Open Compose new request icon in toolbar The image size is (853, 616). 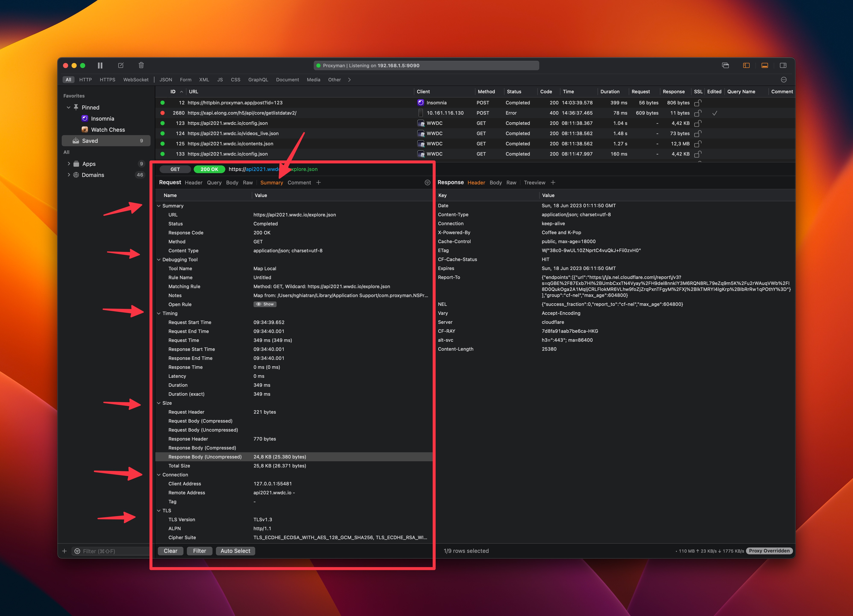(x=120, y=65)
